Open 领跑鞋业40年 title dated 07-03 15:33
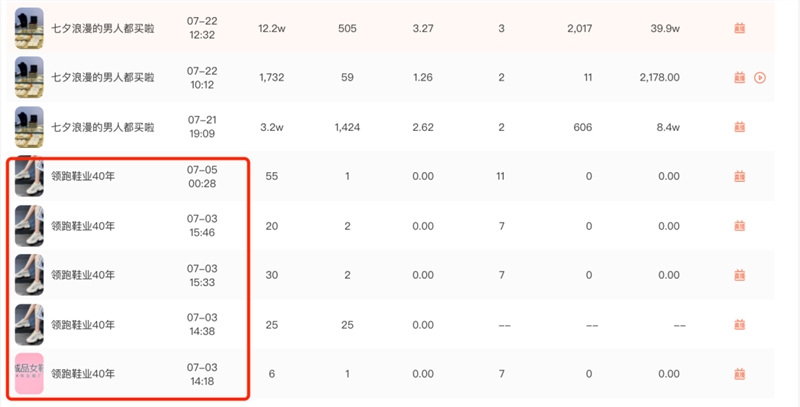800x407 pixels. (x=83, y=275)
